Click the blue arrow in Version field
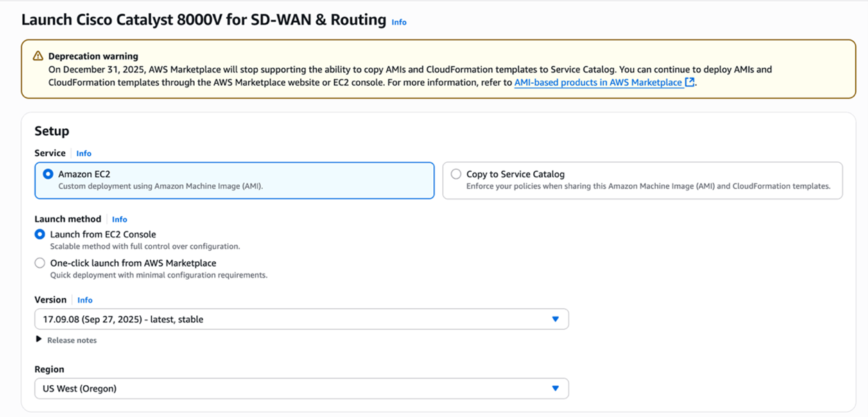 click(x=555, y=319)
